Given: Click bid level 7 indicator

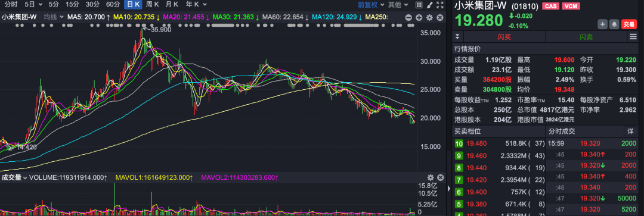Looking at the screenshot, I should (459, 180).
